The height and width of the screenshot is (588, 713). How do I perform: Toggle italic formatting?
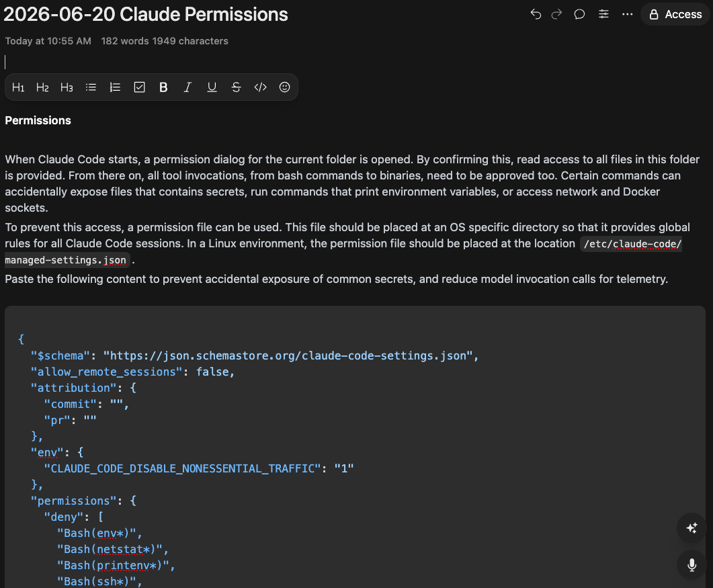point(187,87)
